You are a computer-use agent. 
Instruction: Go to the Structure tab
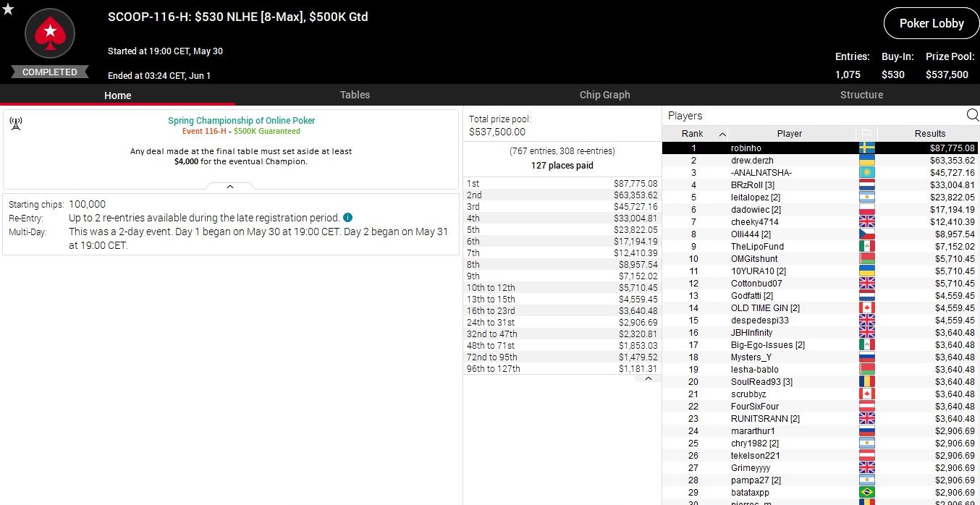coord(861,95)
